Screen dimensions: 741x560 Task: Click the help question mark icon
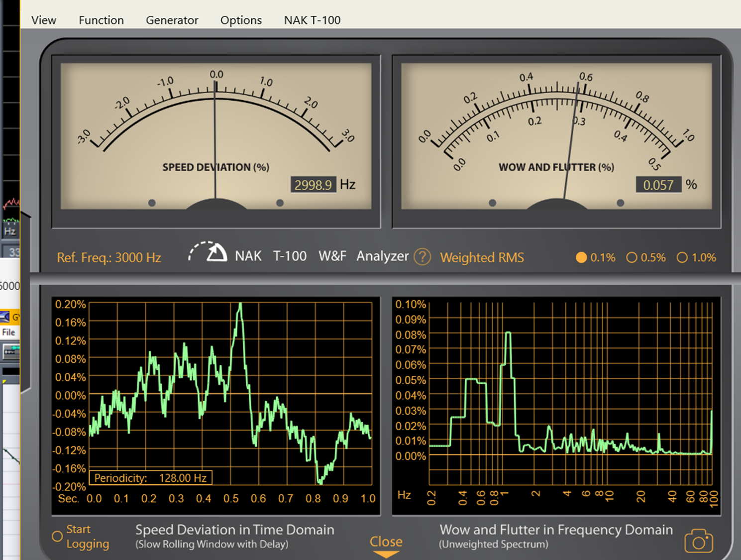423,257
